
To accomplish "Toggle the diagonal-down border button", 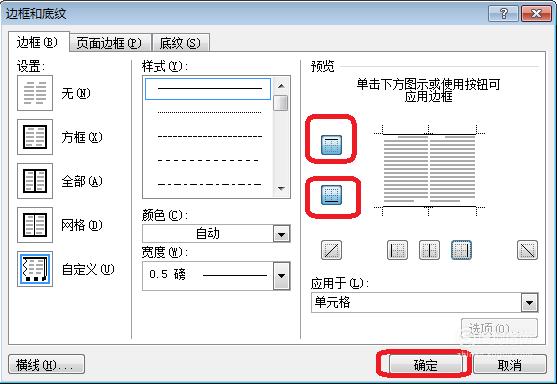I will 527,250.
